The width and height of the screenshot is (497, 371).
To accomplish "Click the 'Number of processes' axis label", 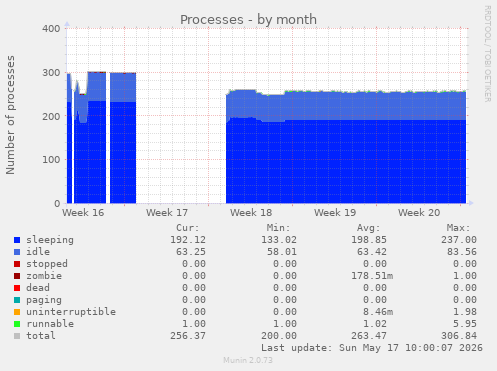I will 10,115.
